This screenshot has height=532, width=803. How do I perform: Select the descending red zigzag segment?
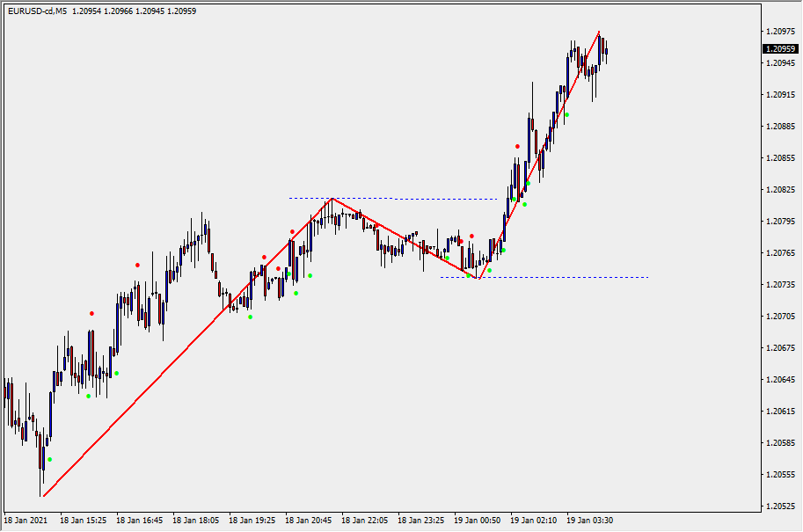pyautogui.click(x=405, y=238)
